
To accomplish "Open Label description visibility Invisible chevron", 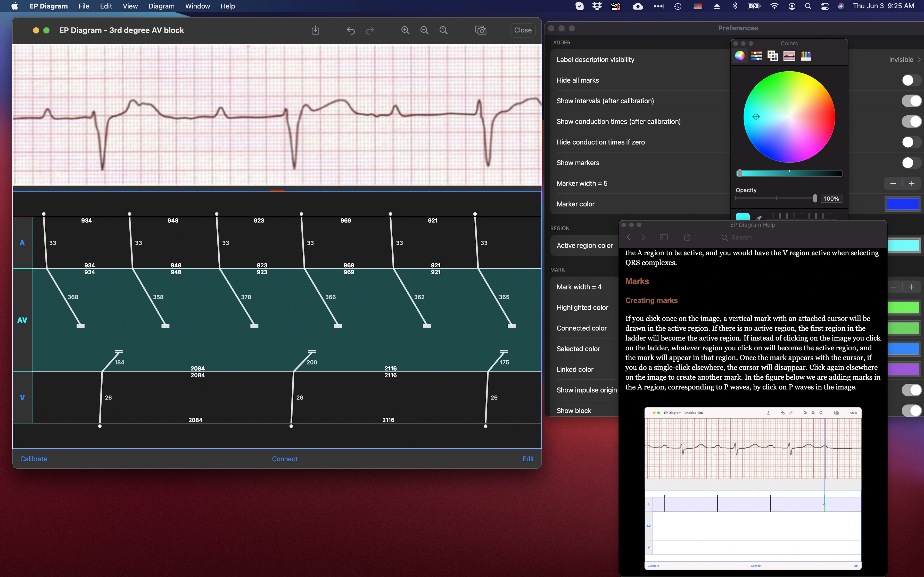I will (919, 60).
